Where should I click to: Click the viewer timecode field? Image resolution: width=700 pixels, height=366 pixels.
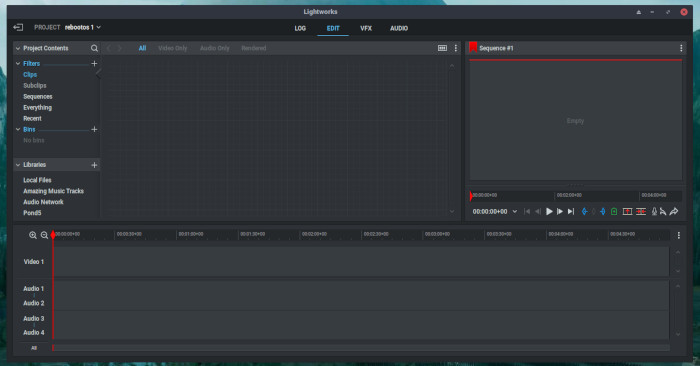490,212
